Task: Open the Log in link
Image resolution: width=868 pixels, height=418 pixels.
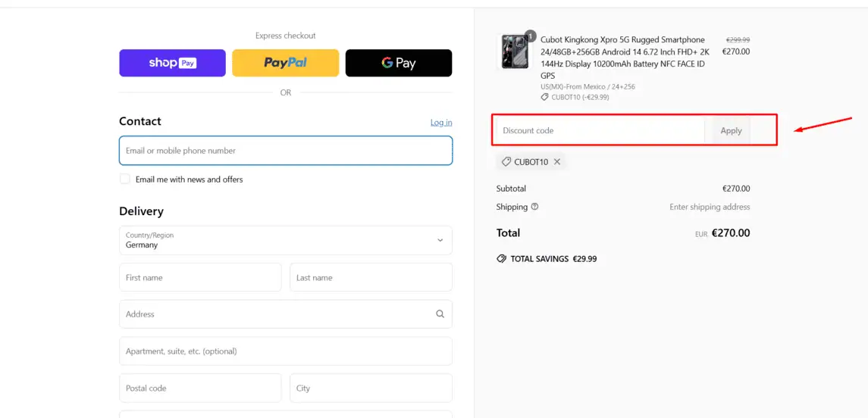Action: [x=441, y=122]
